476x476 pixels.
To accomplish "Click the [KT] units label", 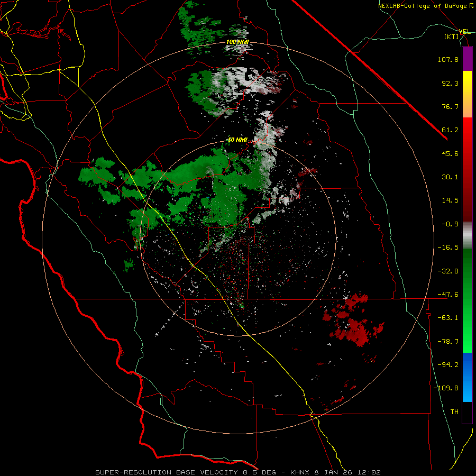I will [452, 36].
